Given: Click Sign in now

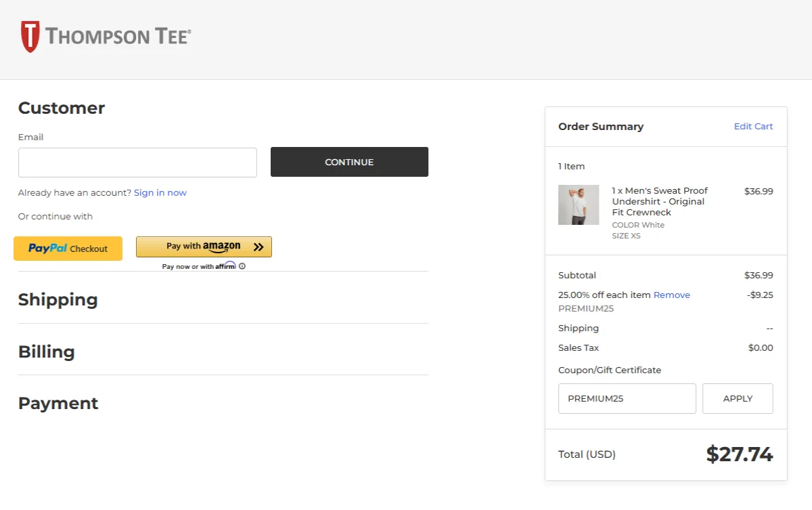Looking at the screenshot, I should click(x=160, y=192).
